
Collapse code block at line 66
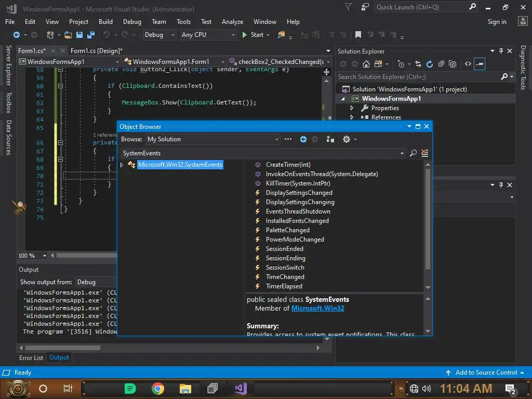(60, 142)
